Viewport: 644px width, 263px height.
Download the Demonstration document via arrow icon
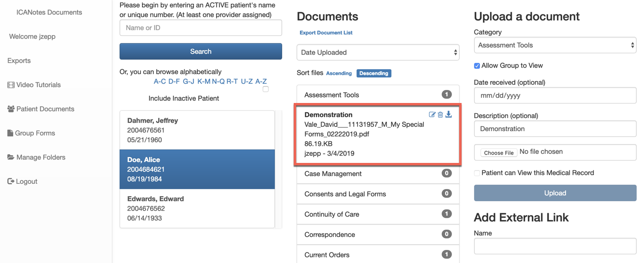449,115
